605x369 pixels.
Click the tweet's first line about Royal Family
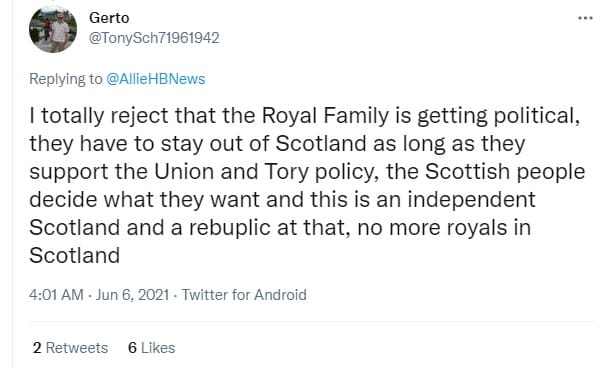[x=305, y=115]
